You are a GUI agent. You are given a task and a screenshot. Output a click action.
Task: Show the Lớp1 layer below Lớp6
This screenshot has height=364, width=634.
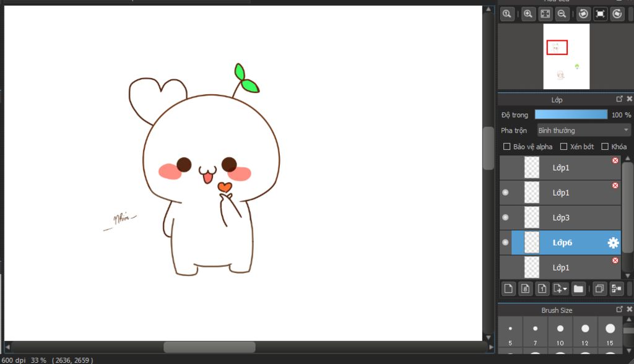tap(505, 267)
